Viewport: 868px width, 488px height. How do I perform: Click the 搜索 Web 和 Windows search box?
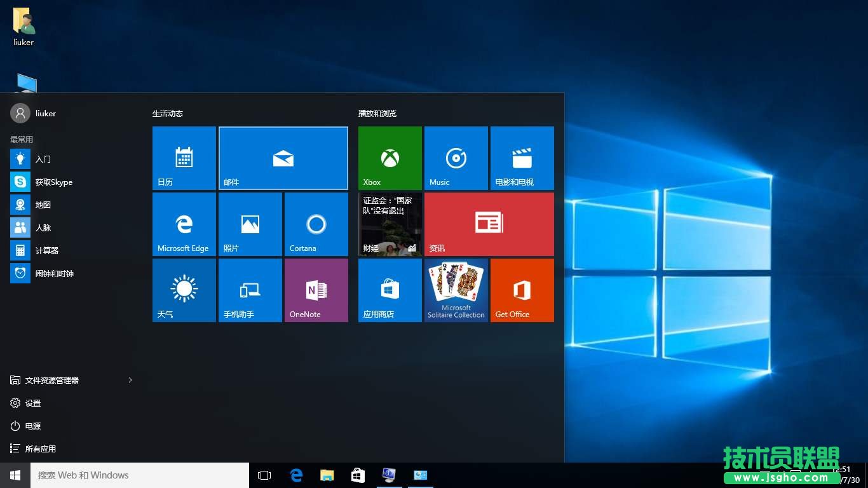[140, 475]
